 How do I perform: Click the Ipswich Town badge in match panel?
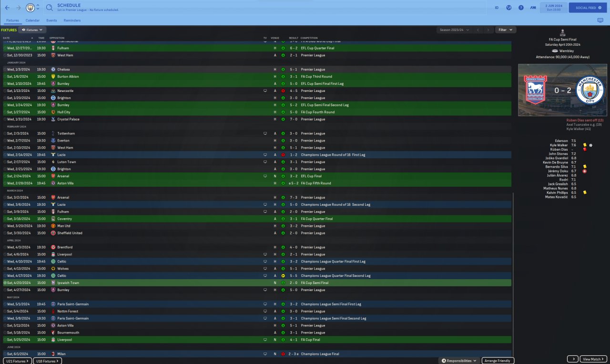click(534, 90)
